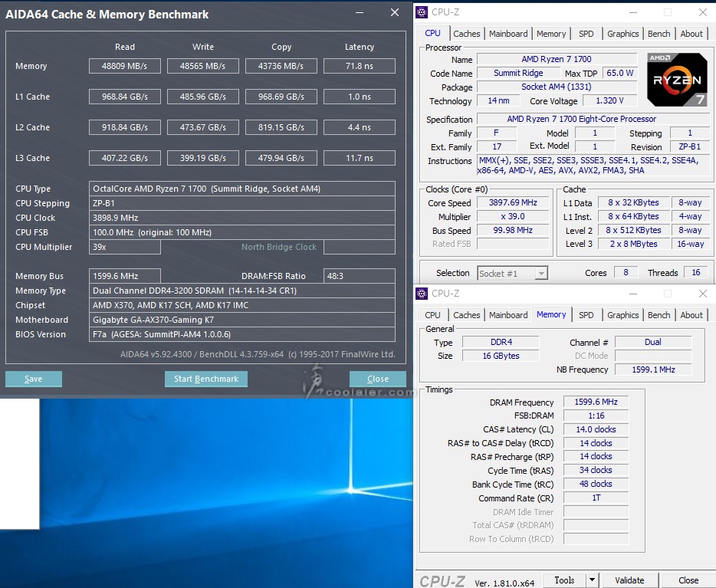Open SPD tab in upper CPU-Z window
The height and width of the screenshot is (588, 716).
coord(586,34)
